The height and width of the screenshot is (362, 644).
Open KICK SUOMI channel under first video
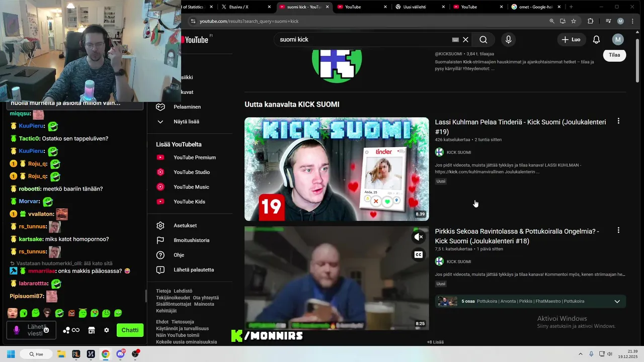[458, 152]
